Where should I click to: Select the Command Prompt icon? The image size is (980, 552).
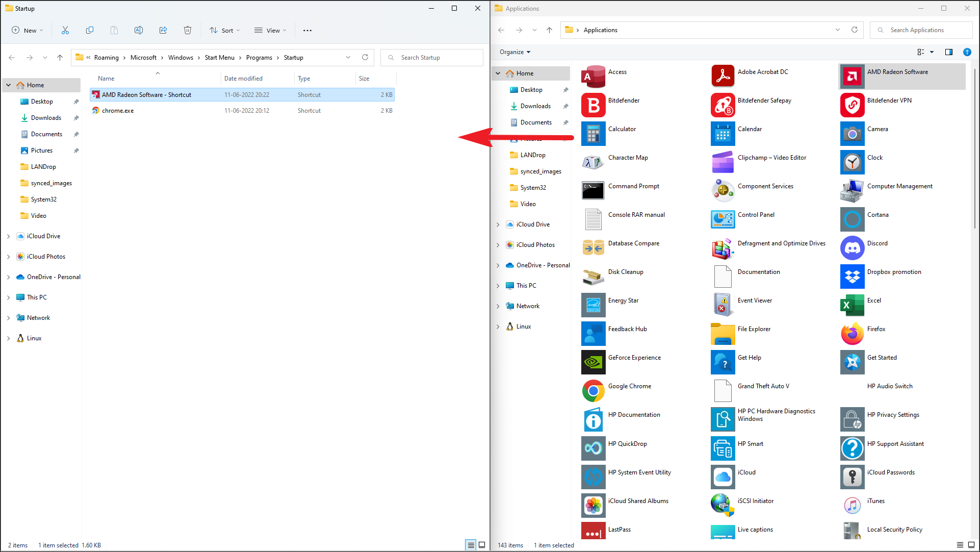click(x=593, y=191)
